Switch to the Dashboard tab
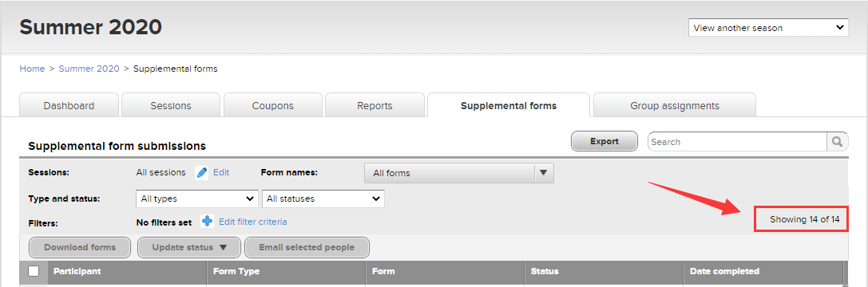The width and height of the screenshot is (868, 287). pos(69,105)
